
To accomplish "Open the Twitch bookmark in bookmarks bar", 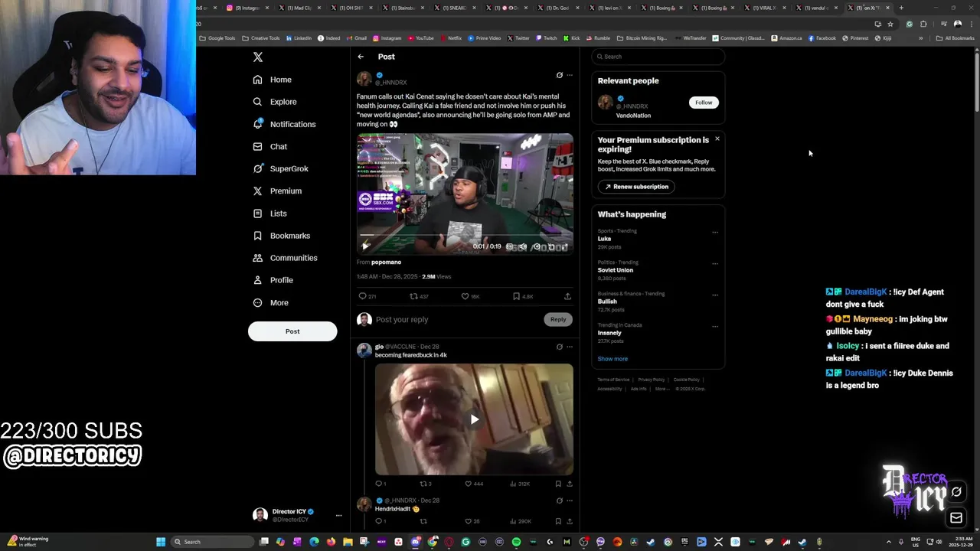I will pyautogui.click(x=547, y=38).
